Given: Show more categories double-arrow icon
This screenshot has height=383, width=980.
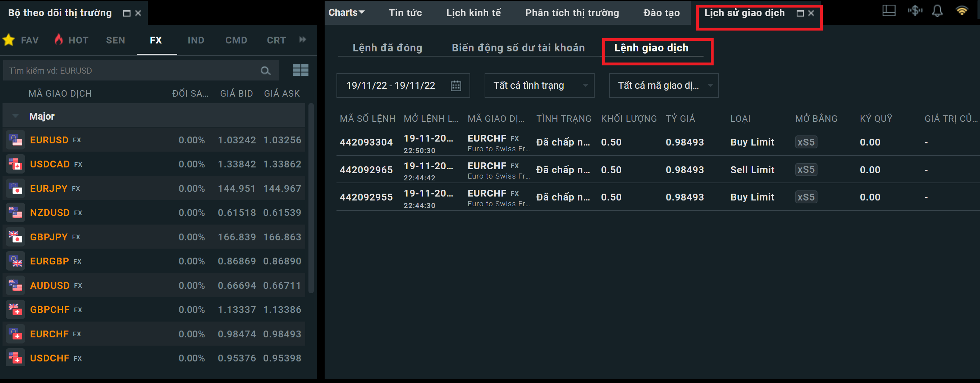Looking at the screenshot, I should coord(303,40).
